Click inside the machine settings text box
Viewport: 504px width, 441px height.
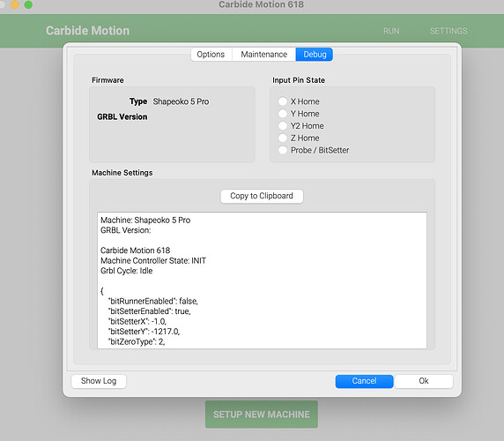click(262, 280)
